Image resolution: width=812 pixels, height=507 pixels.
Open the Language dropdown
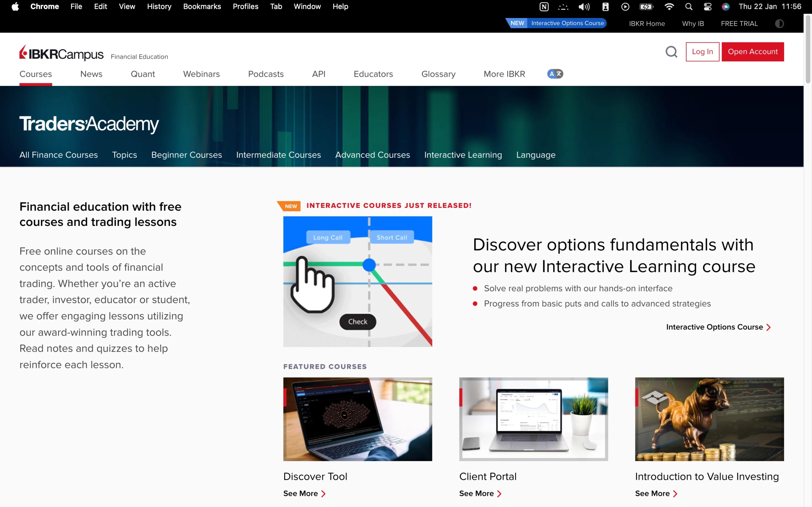tap(535, 155)
